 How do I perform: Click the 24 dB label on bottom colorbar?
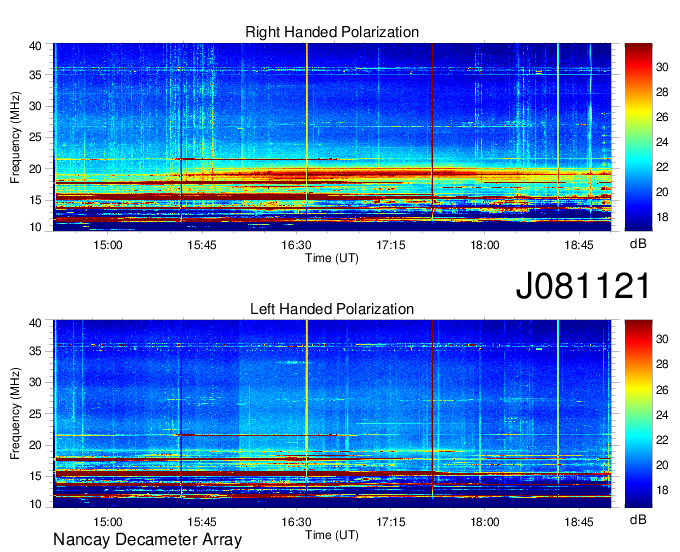click(662, 415)
